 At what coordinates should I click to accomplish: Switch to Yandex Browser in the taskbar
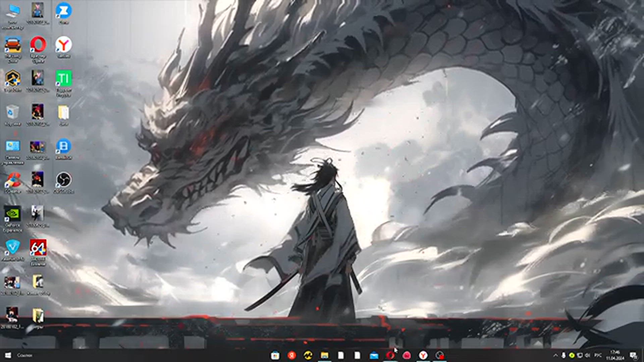tap(423, 355)
